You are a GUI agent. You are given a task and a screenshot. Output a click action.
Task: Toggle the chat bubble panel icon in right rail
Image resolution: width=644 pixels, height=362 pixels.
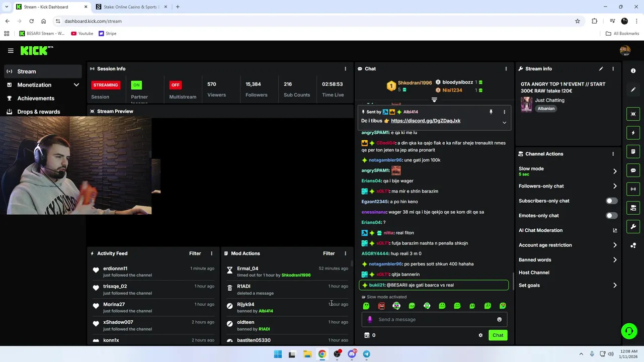coord(633,170)
